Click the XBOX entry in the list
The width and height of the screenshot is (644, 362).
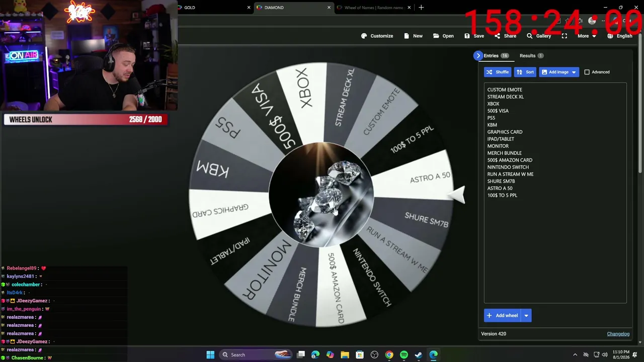pos(493,104)
